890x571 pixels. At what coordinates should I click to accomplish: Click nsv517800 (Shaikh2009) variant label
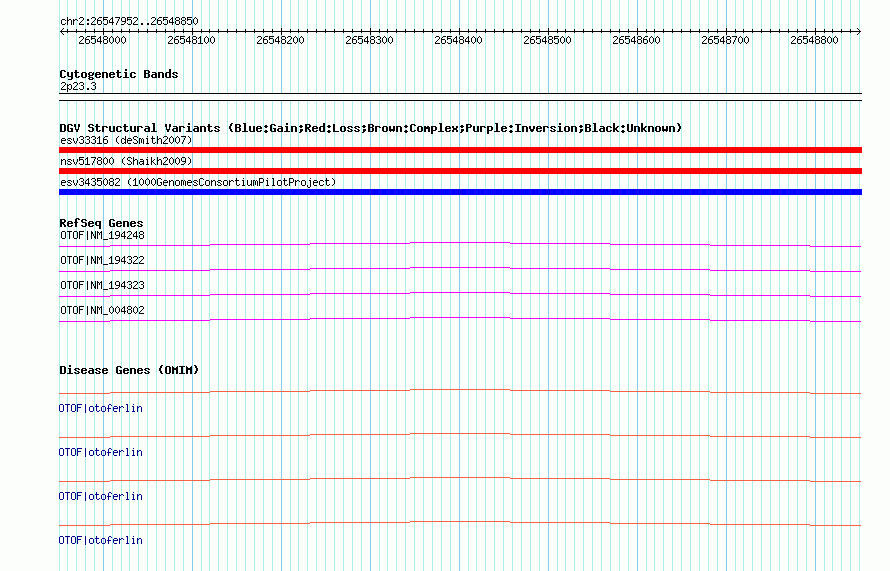pyautogui.click(x=126, y=161)
